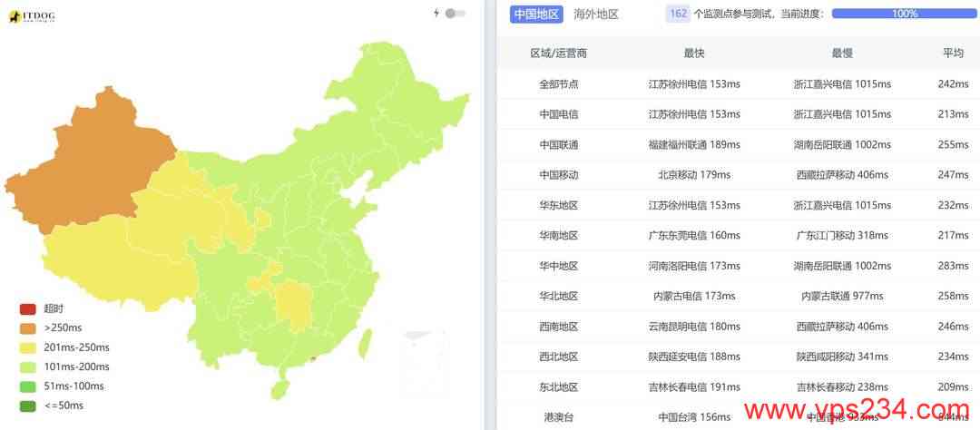The width and height of the screenshot is (980, 430).
Task: Toggle the switch beside the lightning icon
Action: [x=455, y=14]
